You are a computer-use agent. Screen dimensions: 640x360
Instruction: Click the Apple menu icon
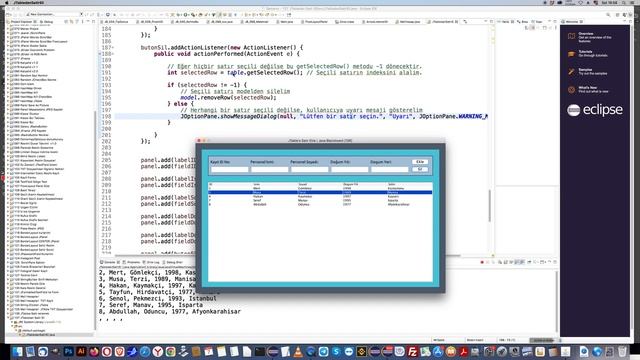click(x=6, y=2)
